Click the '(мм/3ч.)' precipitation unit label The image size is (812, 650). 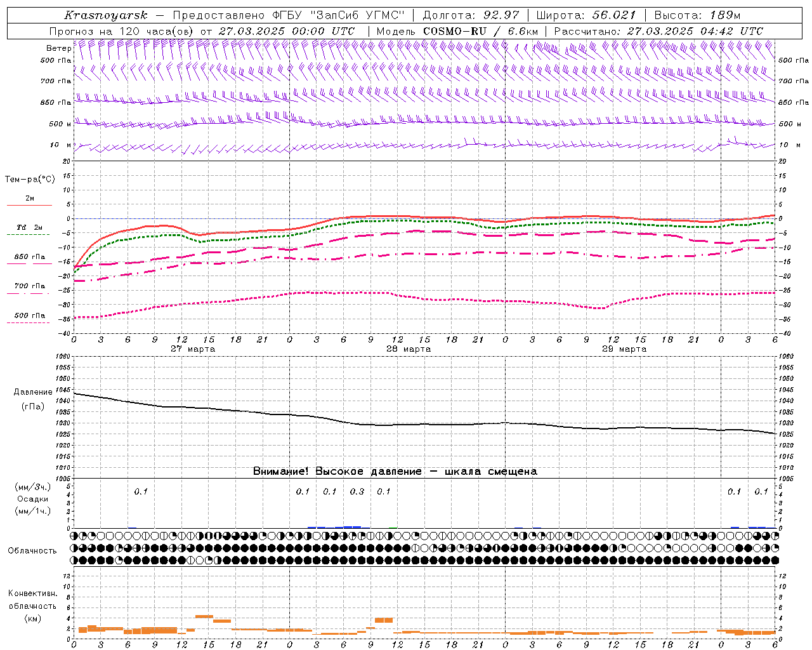point(33,487)
